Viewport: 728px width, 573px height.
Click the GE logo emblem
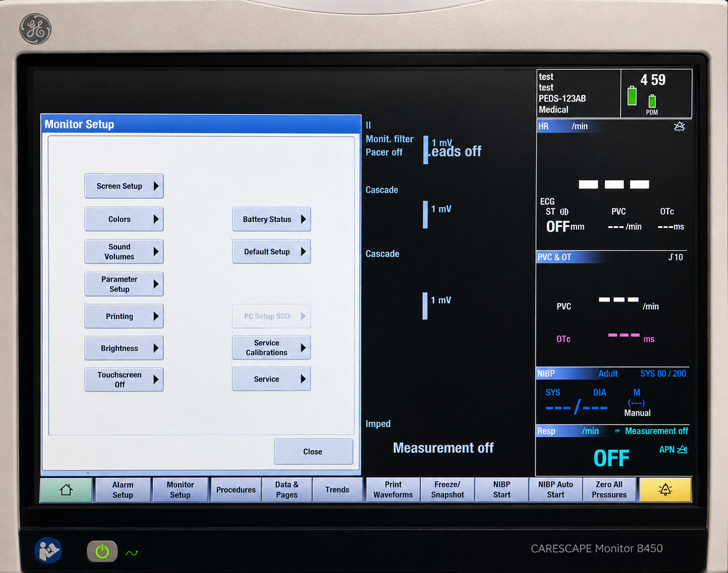(x=36, y=29)
